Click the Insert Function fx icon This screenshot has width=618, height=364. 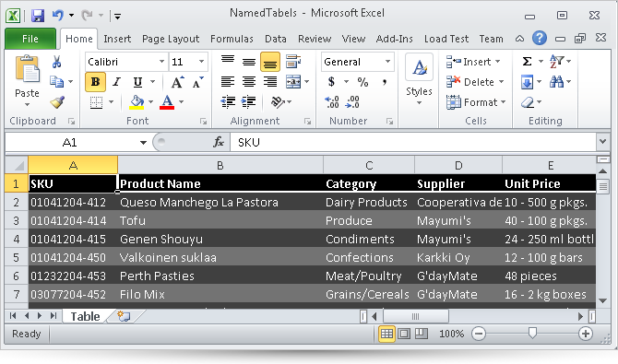tap(219, 142)
